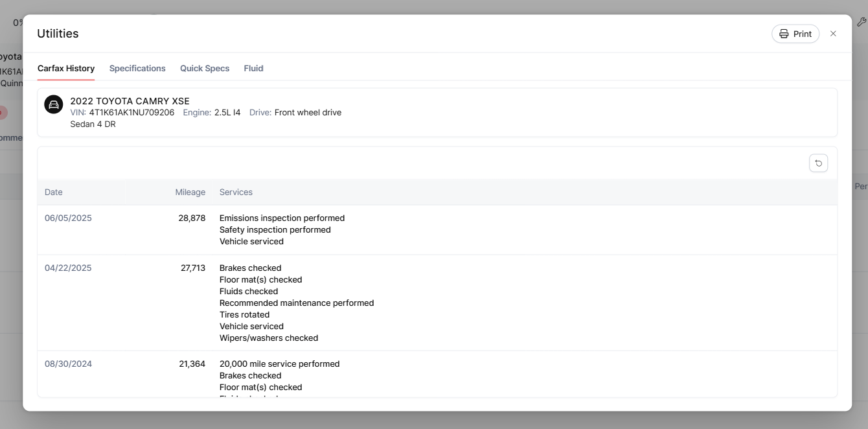Click the 2022 TOYOTA CAMRY XSE title
The height and width of the screenshot is (429, 868).
(x=130, y=101)
